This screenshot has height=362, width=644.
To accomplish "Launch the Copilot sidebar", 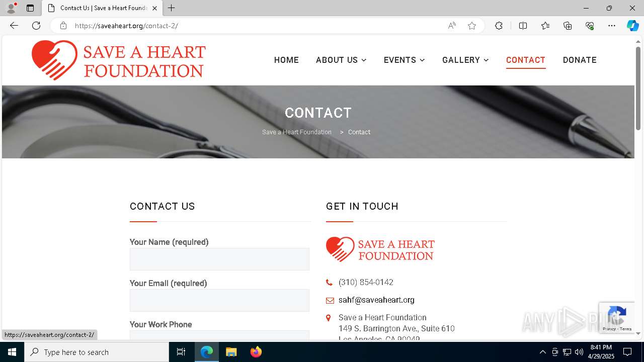I will (x=632, y=26).
